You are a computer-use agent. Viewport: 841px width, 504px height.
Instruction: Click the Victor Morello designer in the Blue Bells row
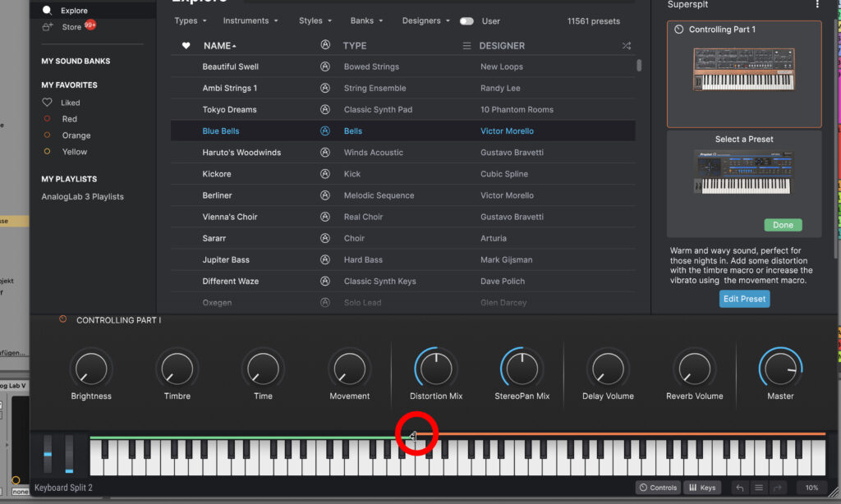[x=507, y=131]
